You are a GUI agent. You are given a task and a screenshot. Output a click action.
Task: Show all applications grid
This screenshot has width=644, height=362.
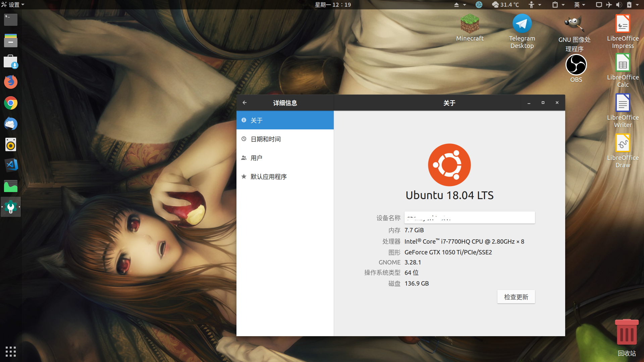point(11,351)
